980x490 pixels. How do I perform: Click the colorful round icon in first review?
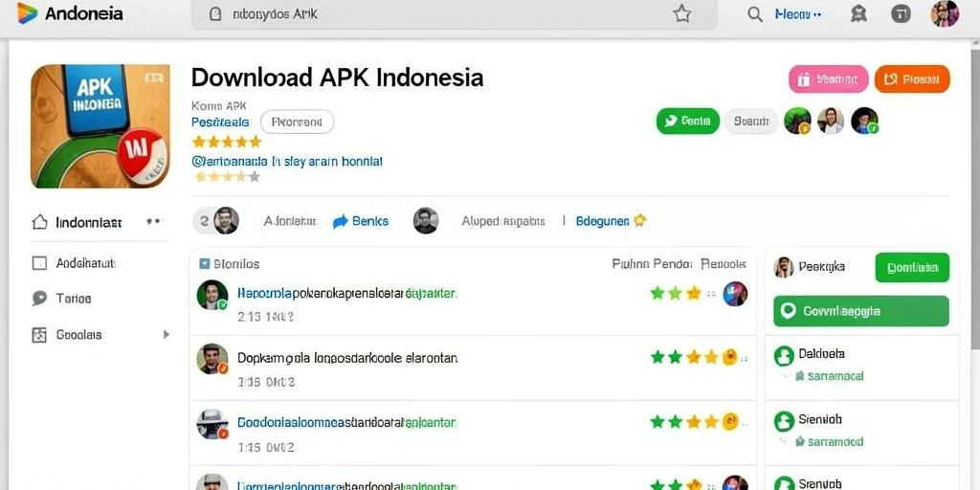pos(735,293)
